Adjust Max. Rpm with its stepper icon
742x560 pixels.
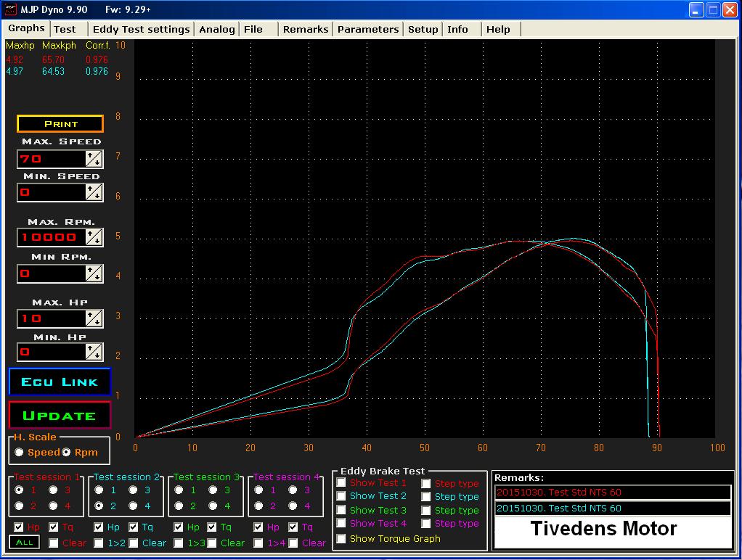(94, 237)
